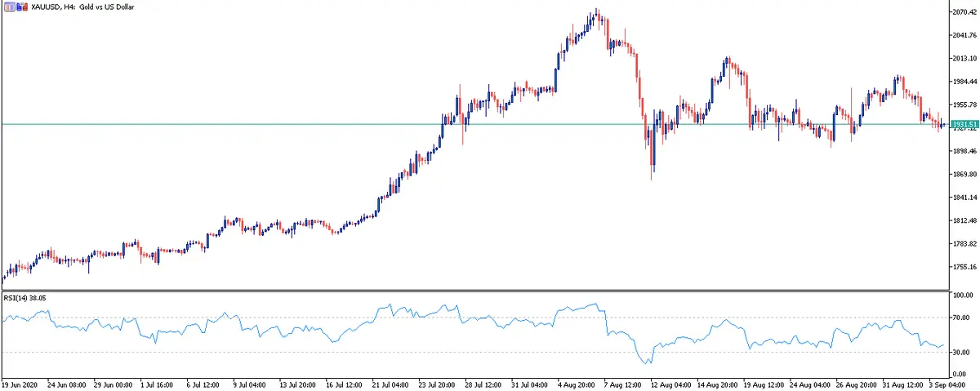The image size is (980, 391).
Task: Click the 4 Aug 20:00 time label
Action: click(576, 383)
